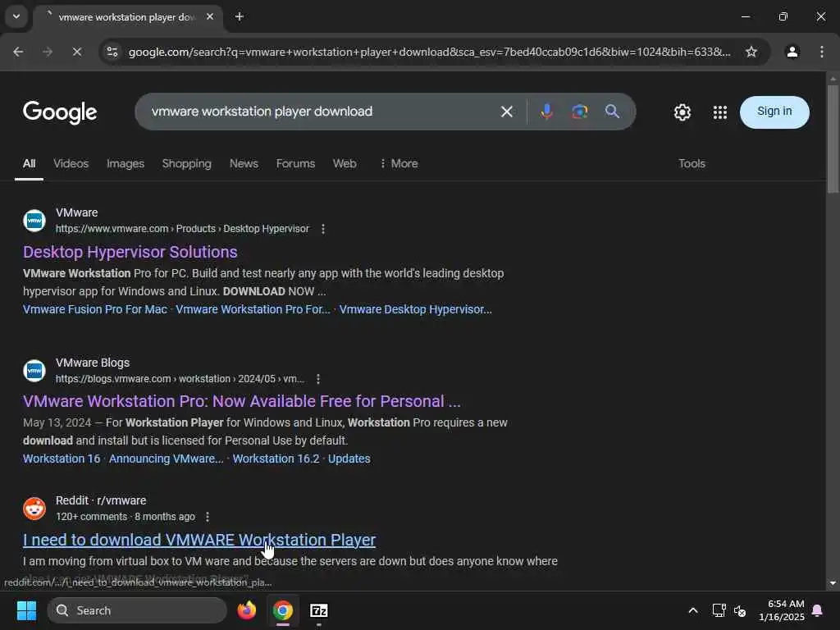Open Google apps grid
This screenshot has height=630, width=840.
tap(720, 112)
